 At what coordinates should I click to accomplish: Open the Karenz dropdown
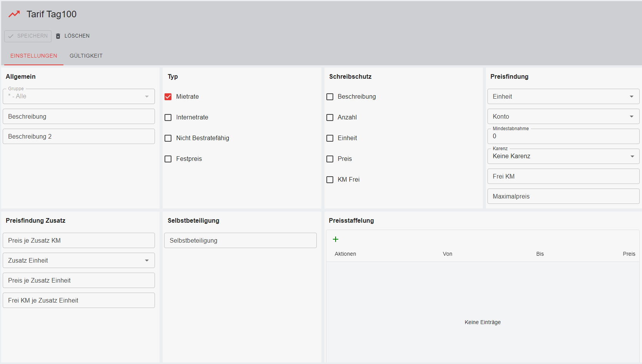click(563, 156)
